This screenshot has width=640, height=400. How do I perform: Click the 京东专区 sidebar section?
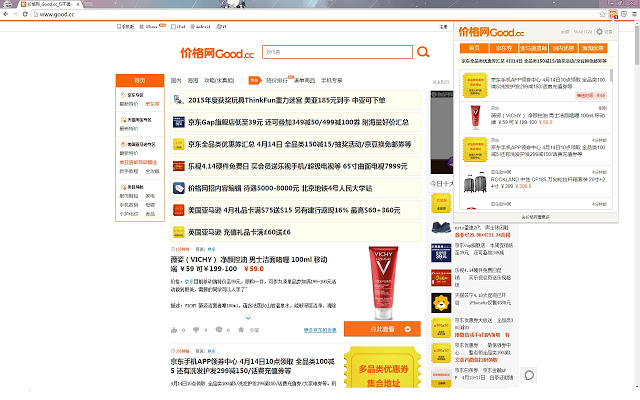132,95
